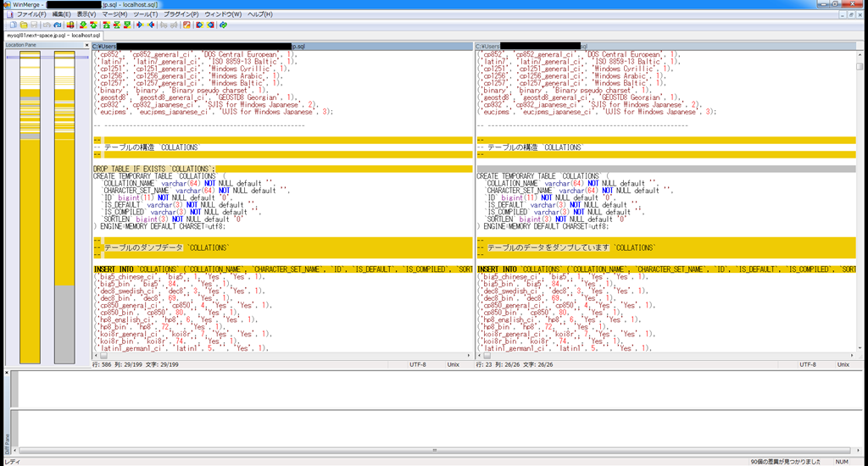The image size is (868, 466).
Task: Copy all differences to the left
Action: click(210, 25)
